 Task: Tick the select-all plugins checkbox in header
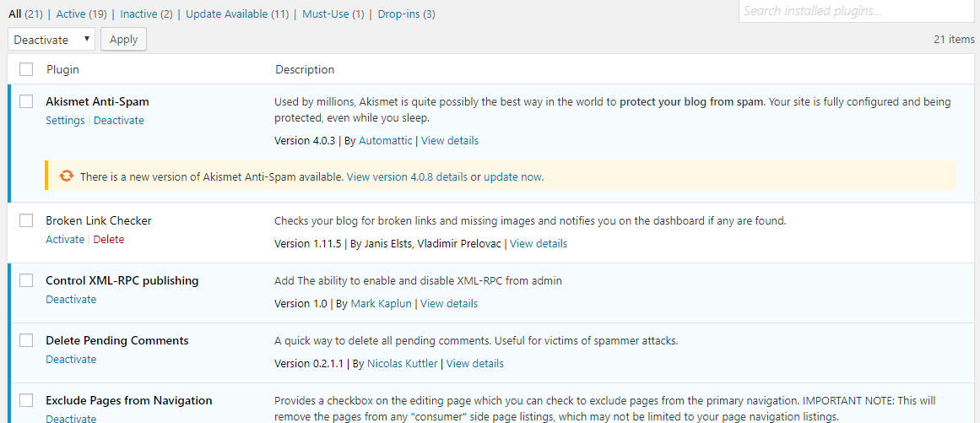point(26,69)
